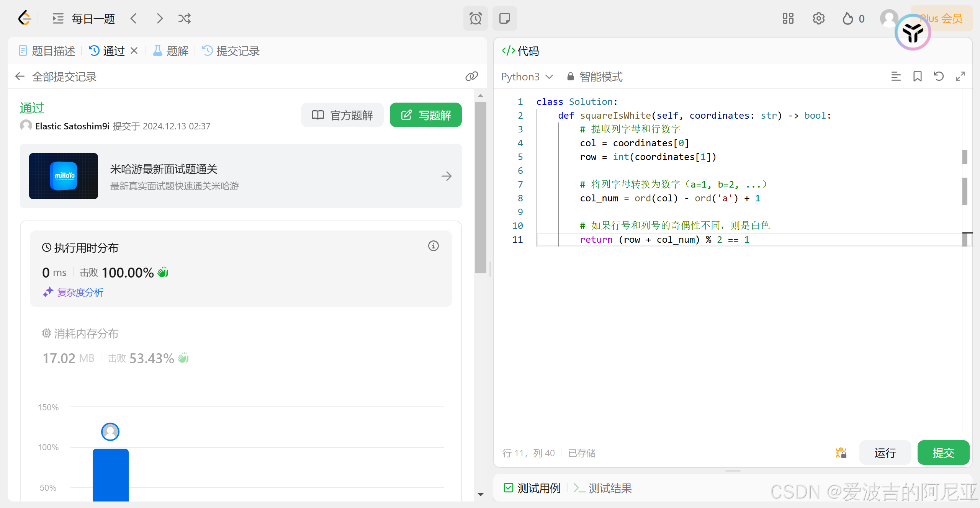This screenshot has width=980, height=508.
Task: Reset code with the undo arrow icon
Action: click(939, 77)
